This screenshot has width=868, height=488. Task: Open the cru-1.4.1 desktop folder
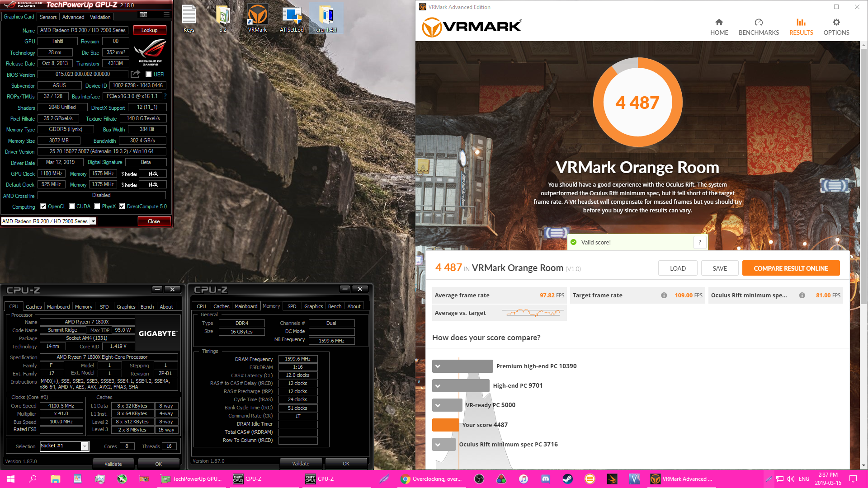pyautogui.click(x=326, y=19)
